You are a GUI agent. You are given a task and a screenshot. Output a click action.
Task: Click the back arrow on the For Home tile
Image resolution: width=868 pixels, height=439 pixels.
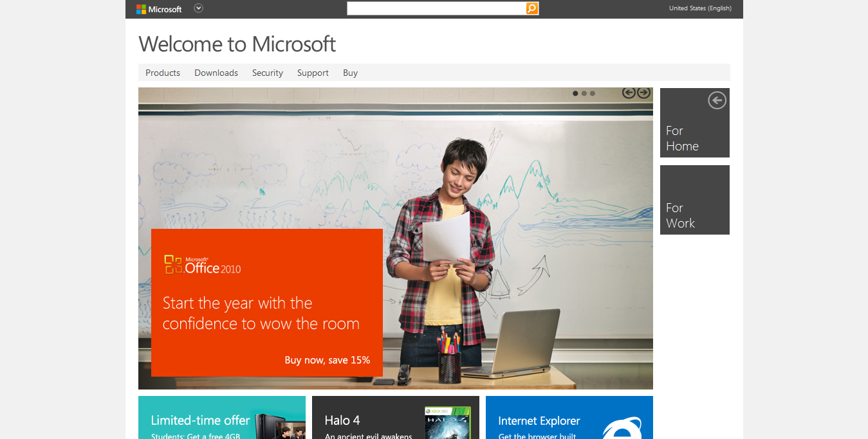point(716,100)
